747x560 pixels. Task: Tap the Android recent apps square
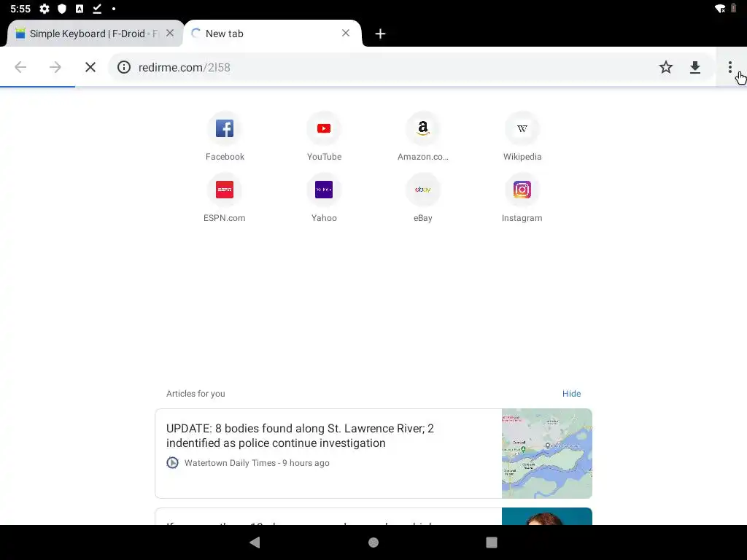point(492,542)
